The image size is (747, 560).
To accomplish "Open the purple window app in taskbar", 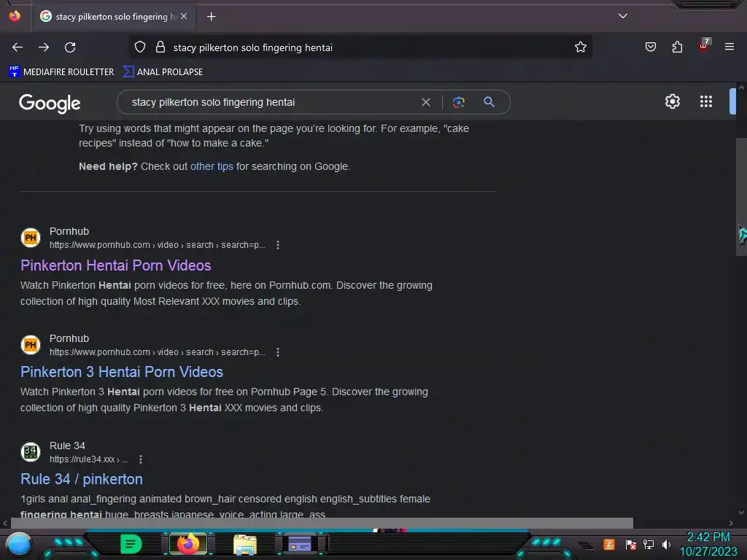I will point(300,543).
